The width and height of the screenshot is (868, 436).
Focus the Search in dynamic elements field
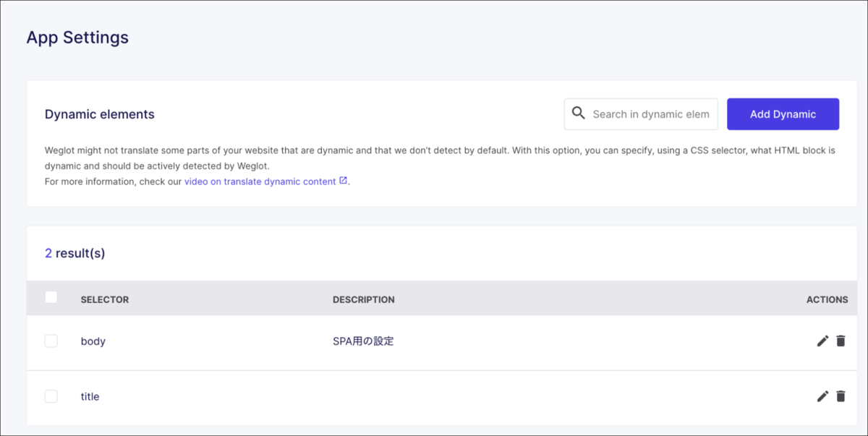click(641, 114)
